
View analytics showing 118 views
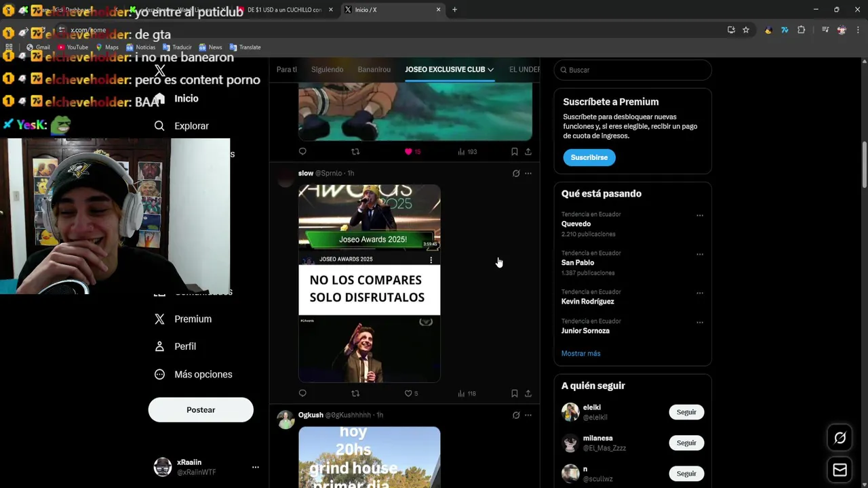pos(467,393)
